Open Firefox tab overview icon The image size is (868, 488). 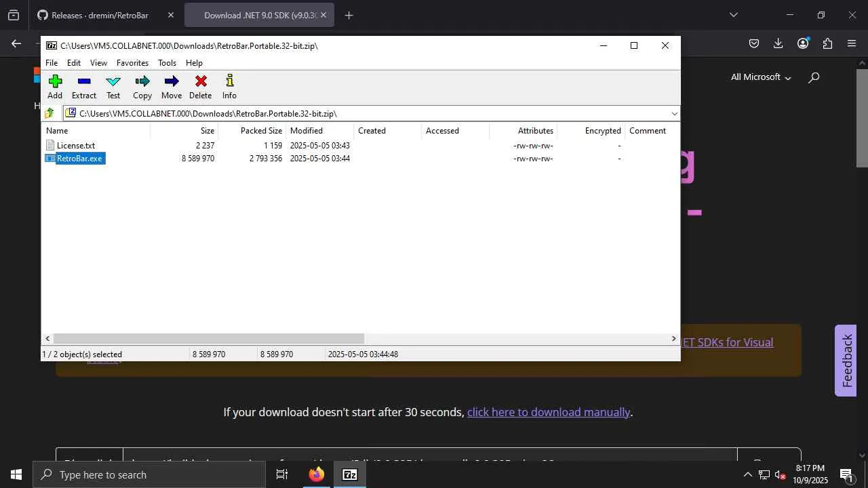pos(14,15)
